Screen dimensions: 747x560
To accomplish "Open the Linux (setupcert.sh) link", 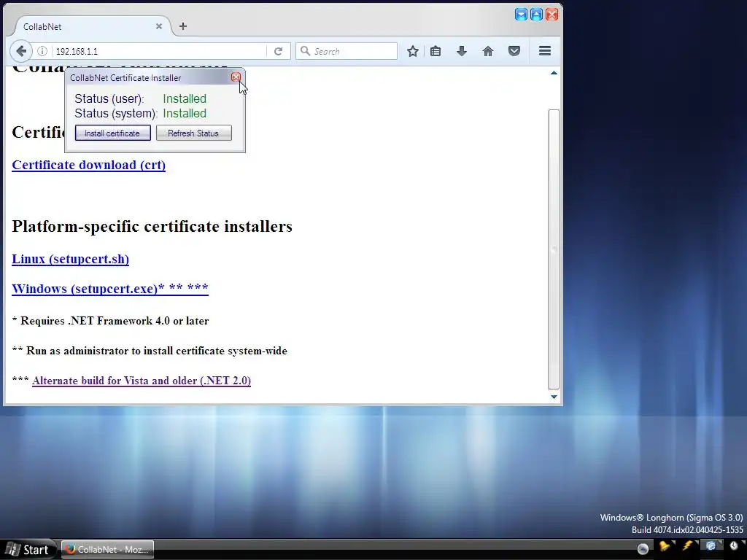I will click(x=71, y=259).
